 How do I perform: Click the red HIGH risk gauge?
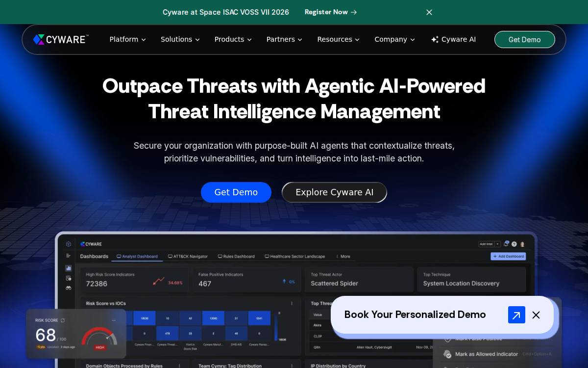99,339
